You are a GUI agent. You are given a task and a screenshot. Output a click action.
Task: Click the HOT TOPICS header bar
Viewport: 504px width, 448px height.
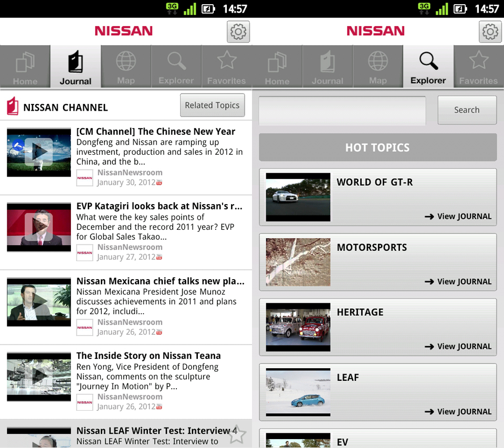(x=378, y=147)
